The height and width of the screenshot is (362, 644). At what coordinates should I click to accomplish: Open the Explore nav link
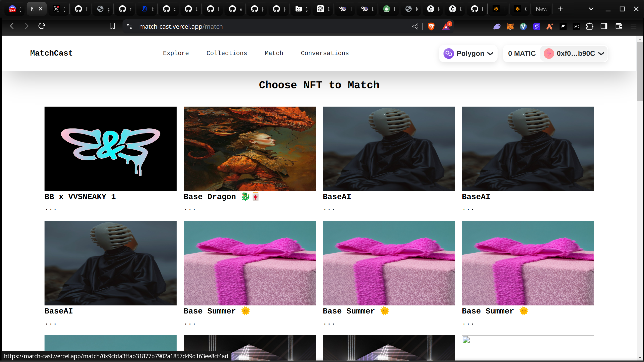point(176,53)
